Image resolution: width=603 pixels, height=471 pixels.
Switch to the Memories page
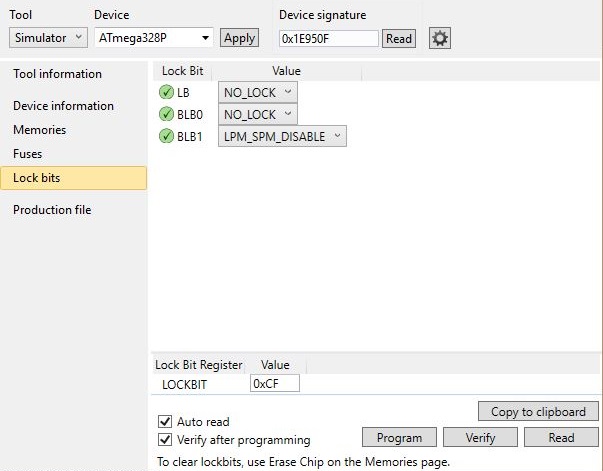39,130
